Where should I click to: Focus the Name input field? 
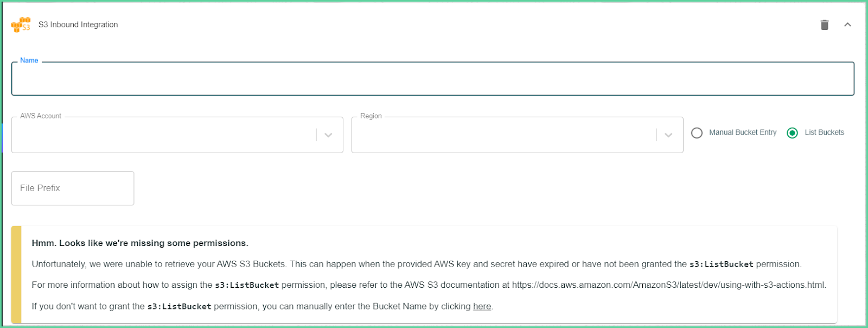(x=433, y=79)
